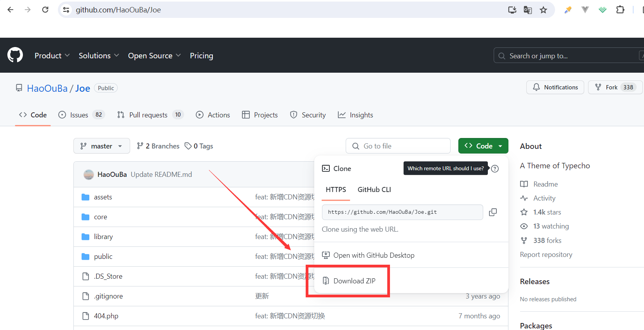The width and height of the screenshot is (644, 330).
Task: Open the Releases heading link
Action: (x=535, y=281)
